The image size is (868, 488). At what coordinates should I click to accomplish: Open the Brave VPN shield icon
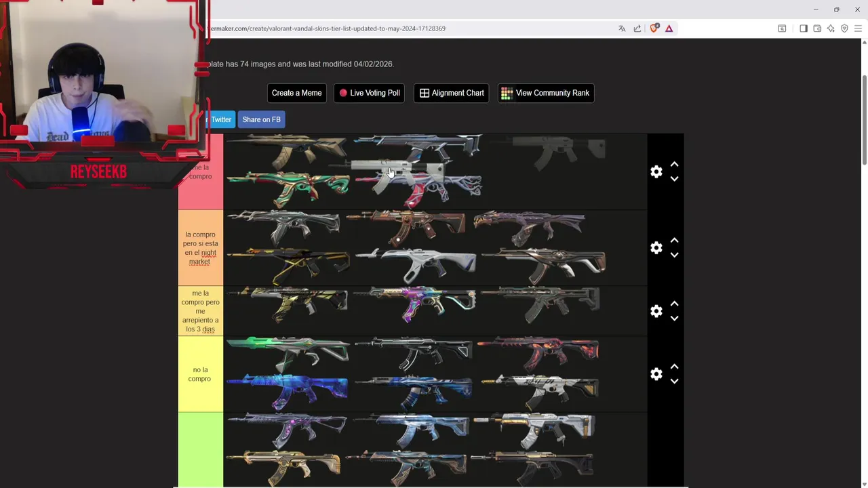(x=844, y=28)
